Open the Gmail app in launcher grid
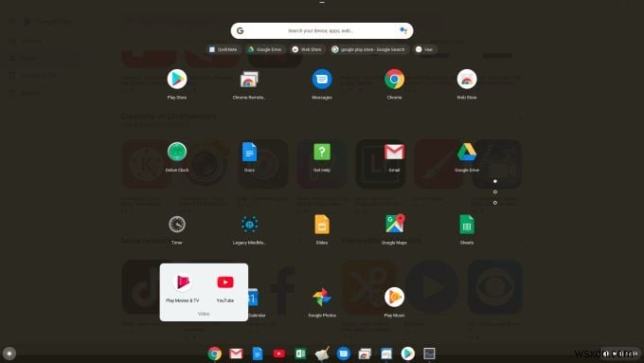 point(394,152)
